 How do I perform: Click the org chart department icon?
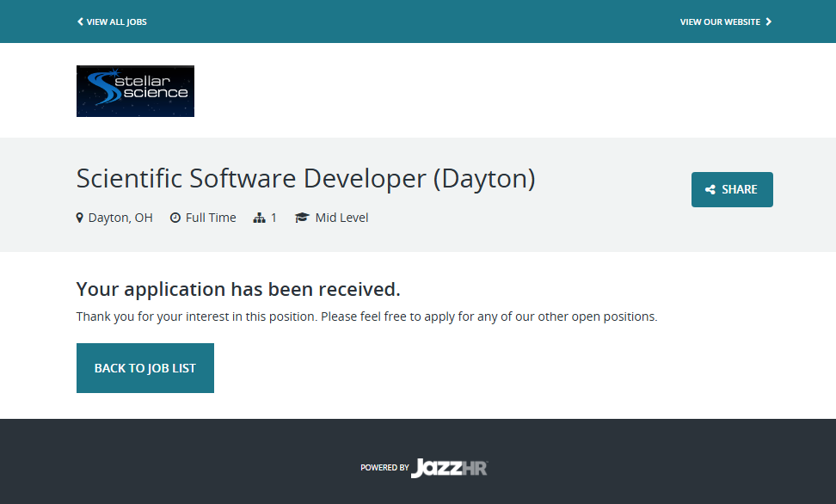259,218
